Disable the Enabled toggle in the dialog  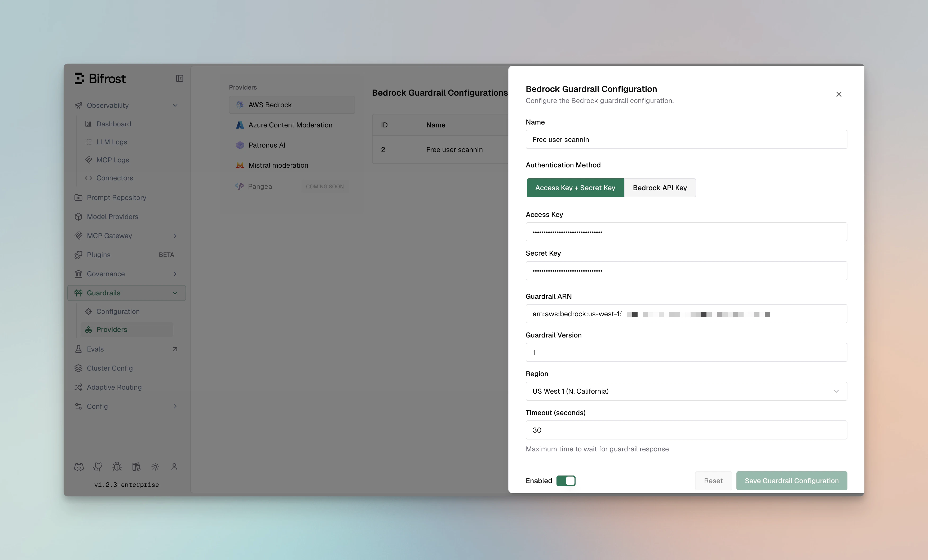566,481
